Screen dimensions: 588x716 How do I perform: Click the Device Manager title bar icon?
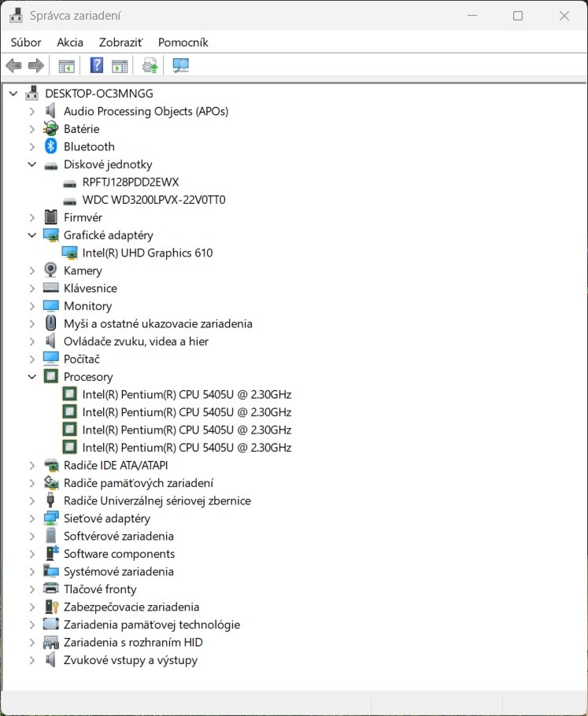tap(16, 15)
